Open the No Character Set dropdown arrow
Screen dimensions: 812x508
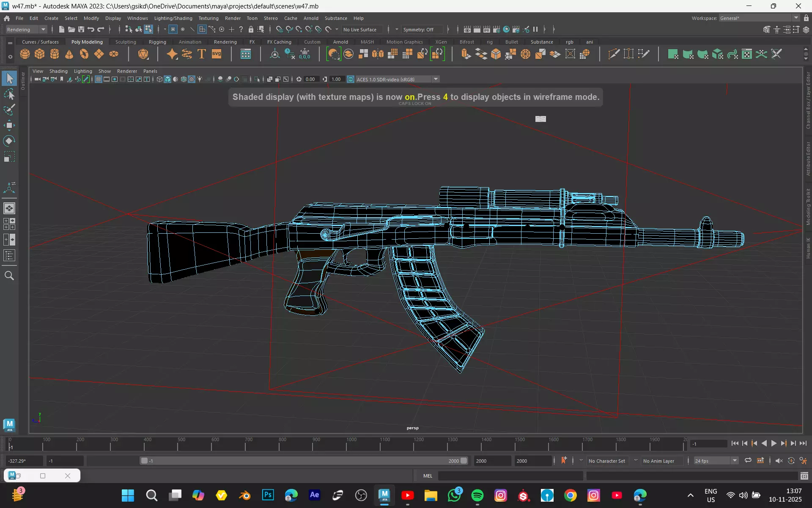[581, 461]
